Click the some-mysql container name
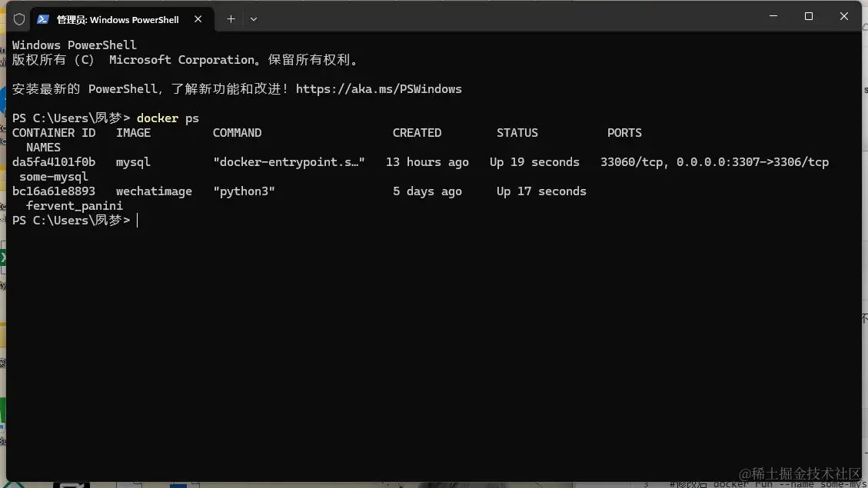The width and height of the screenshot is (868, 488). tap(54, 177)
